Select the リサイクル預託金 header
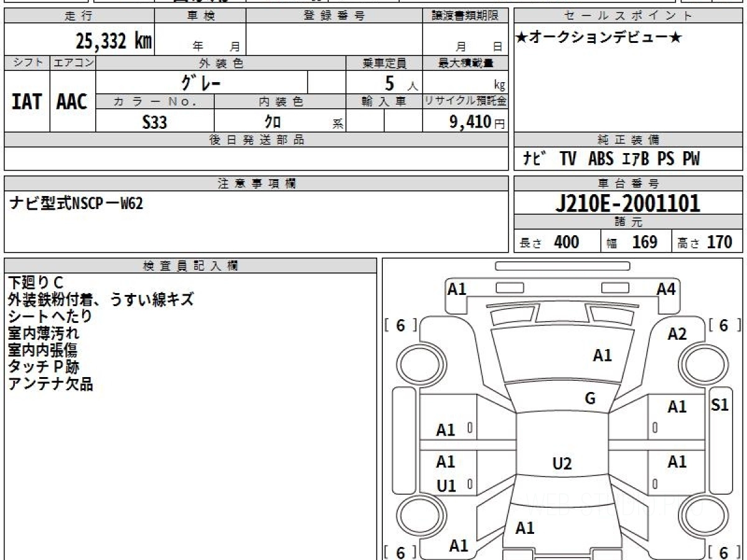 tap(465, 101)
